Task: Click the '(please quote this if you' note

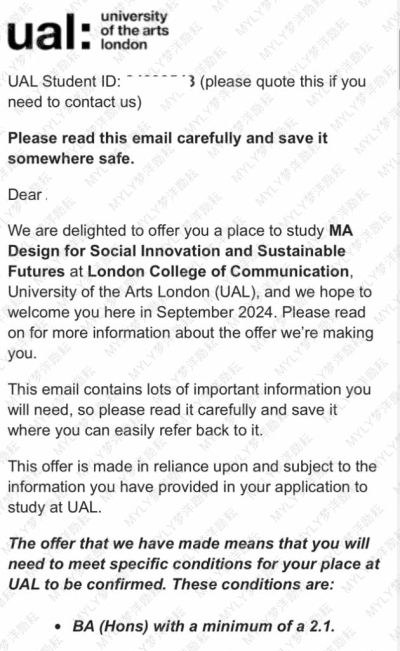Action: (283, 82)
